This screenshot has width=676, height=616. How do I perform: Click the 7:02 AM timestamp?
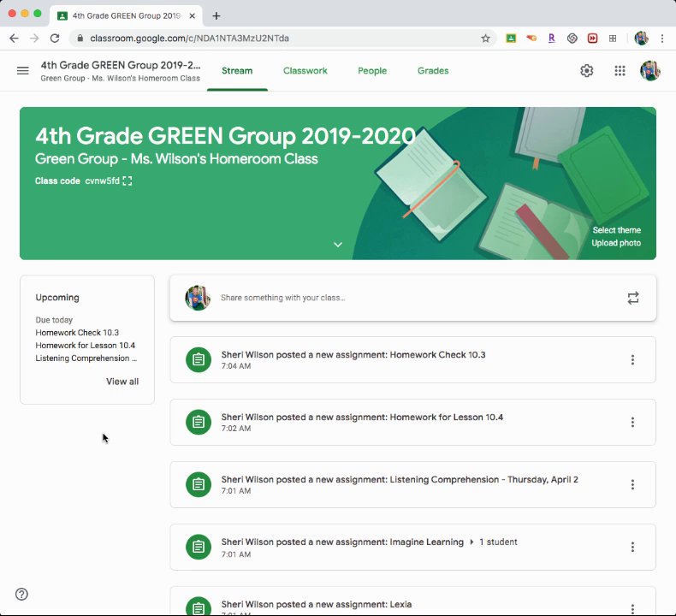pos(236,429)
